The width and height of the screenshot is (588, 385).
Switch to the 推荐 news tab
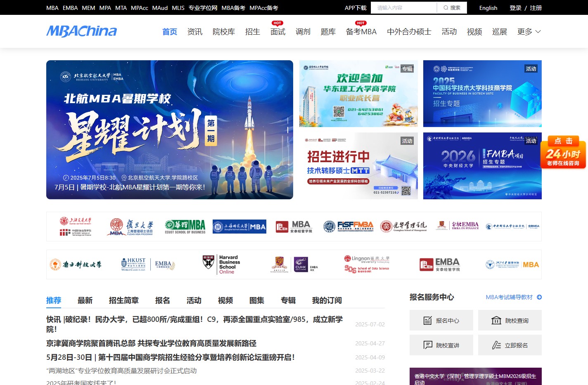[x=54, y=300]
